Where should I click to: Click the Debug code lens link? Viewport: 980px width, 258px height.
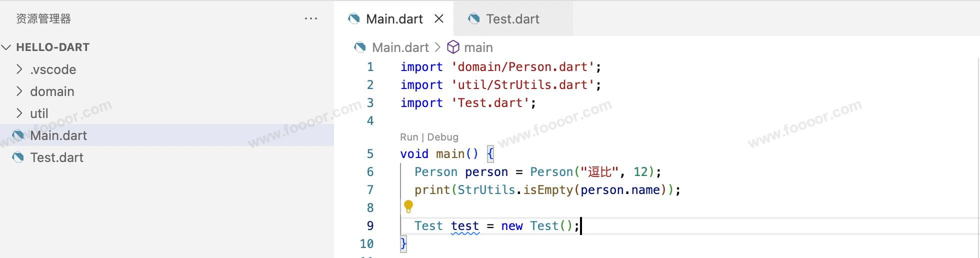(442, 137)
